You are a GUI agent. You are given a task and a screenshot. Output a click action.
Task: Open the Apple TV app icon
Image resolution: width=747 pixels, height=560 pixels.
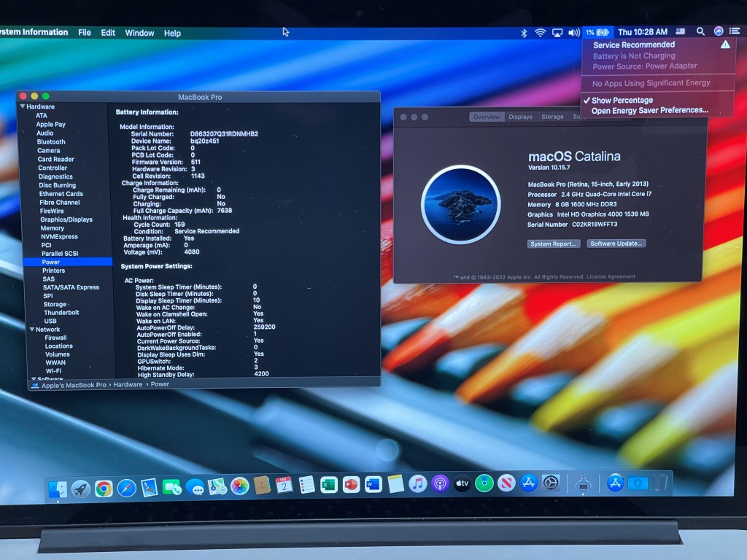click(x=462, y=483)
